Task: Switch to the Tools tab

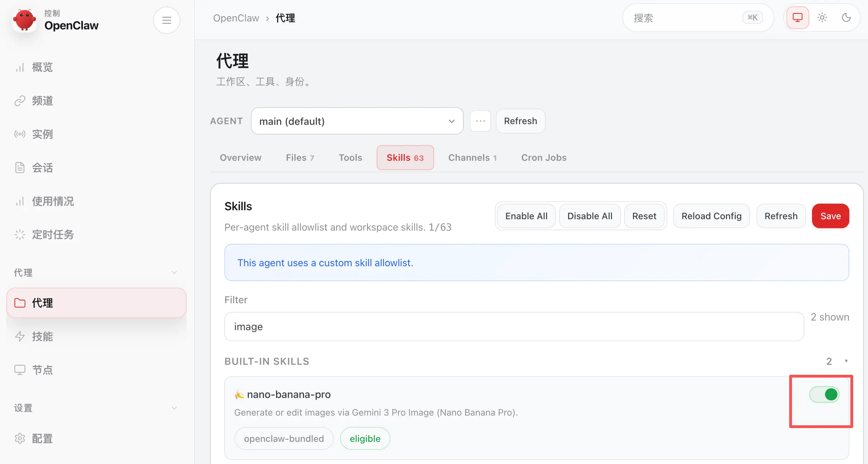Action: pos(350,158)
